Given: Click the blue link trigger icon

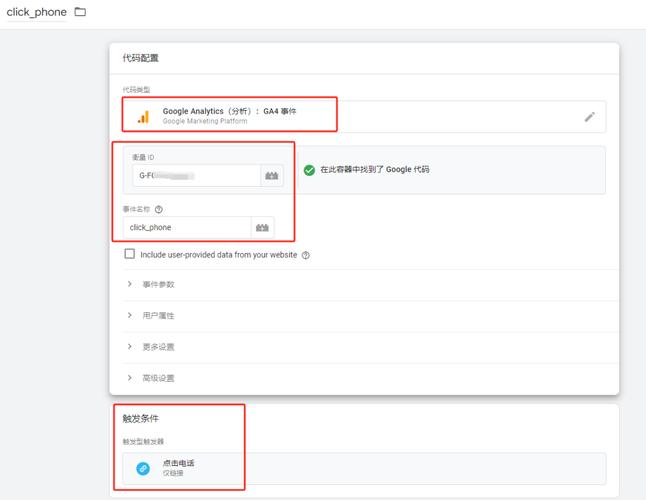Looking at the screenshot, I should click(143, 468).
